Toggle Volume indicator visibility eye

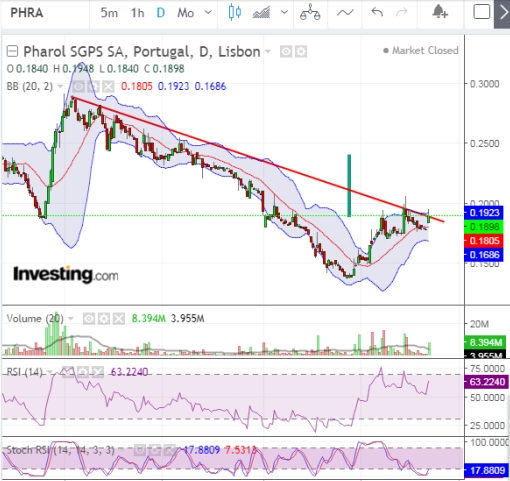coord(89,319)
